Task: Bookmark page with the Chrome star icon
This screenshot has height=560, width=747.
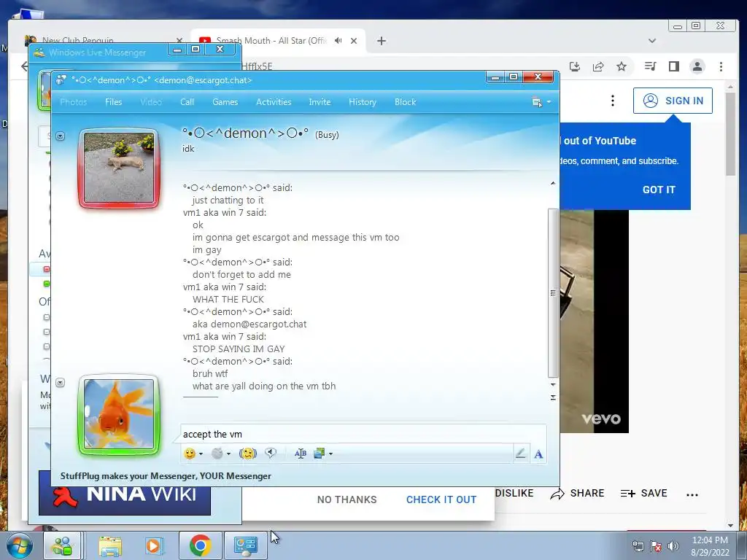Action: 622,66
